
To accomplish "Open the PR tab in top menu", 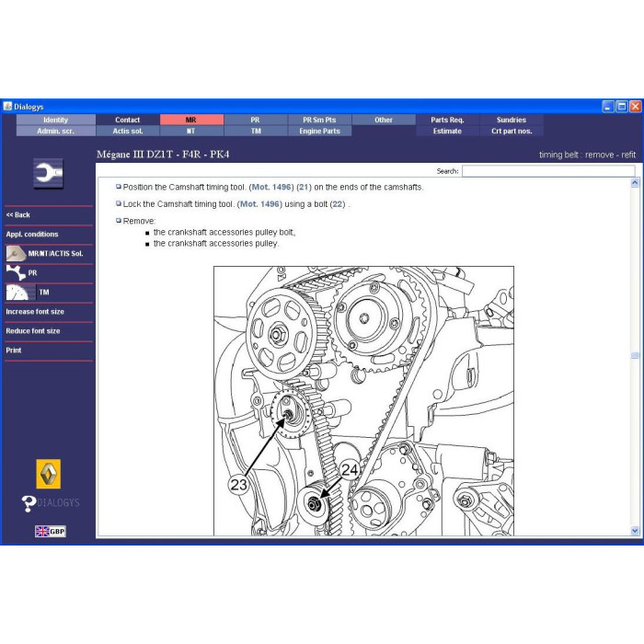I will 256,120.
